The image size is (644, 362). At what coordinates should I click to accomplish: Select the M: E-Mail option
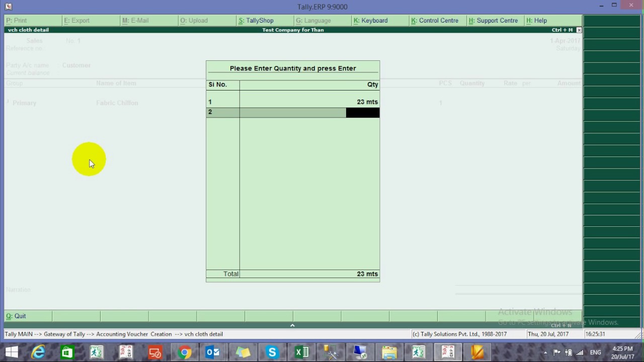pos(149,21)
